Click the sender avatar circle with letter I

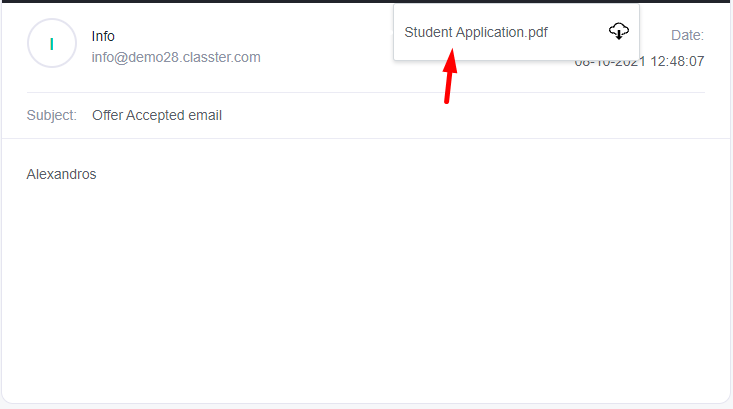51,43
